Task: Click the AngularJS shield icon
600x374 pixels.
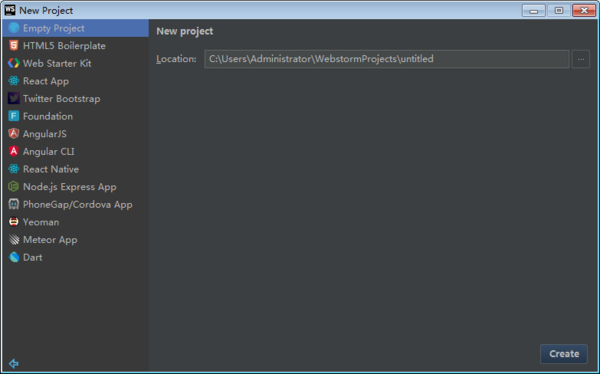Action: [14, 134]
